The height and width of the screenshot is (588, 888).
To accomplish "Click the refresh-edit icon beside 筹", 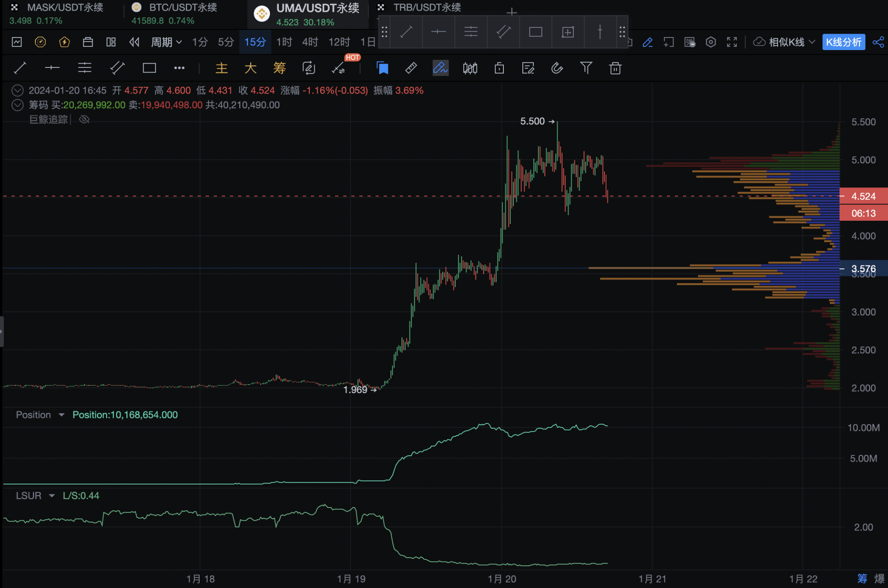I will click(x=309, y=68).
